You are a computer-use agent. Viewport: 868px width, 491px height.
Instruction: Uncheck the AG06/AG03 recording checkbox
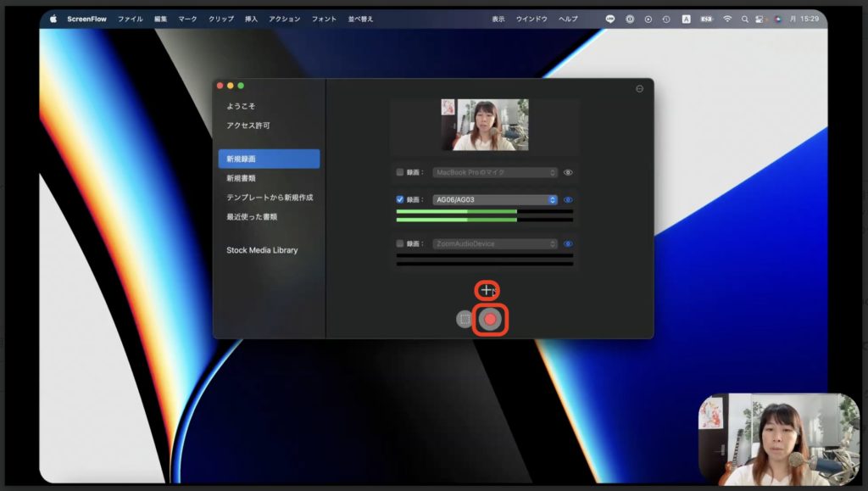[x=400, y=200]
